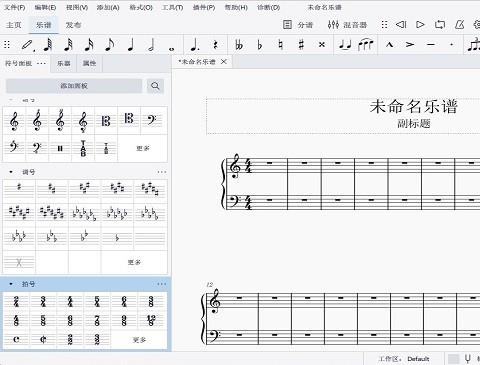Screen dimensions: 480x365
Task: Open 拍号 palette more-options ellipsis
Action: (162, 284)
